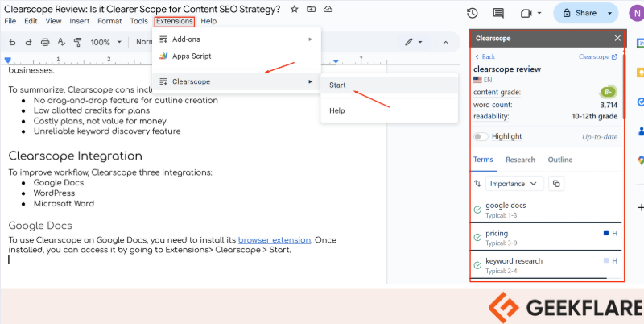Click the document title text
Screen dimensions: 644x324
pos(142,9)
